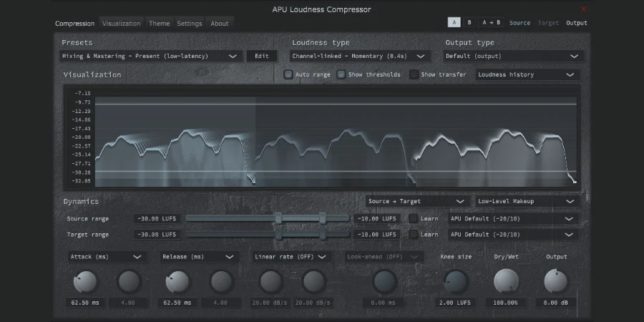
Task: Click the first Linear rate knob
Action: pyautogui.click(x=270, y=282)
